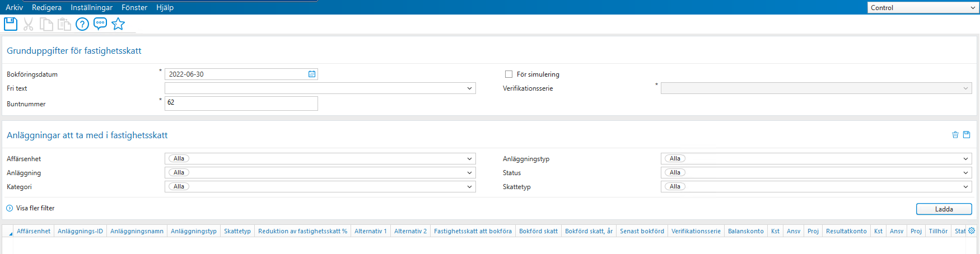Image resolution: width=980 pixels, height=254 pixels.
Task: Click the Visa fler filter link
Action: click(x=35, y=208)
